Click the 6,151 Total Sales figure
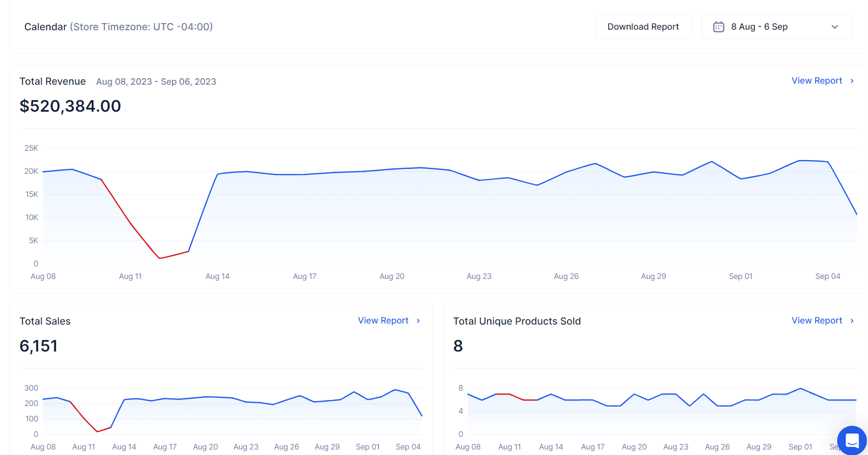The width and height of the screenshot is (868, 455). [x=38, y=346]
